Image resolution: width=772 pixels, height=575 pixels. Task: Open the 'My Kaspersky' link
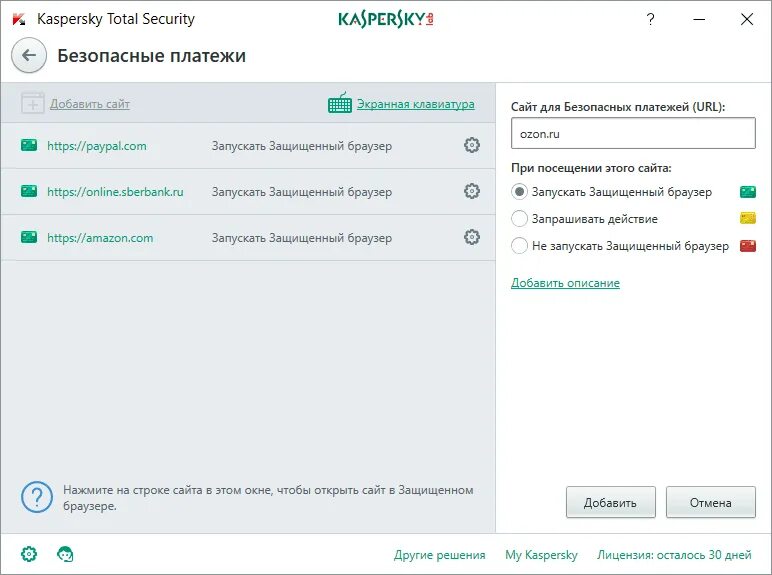coord(541,555)
